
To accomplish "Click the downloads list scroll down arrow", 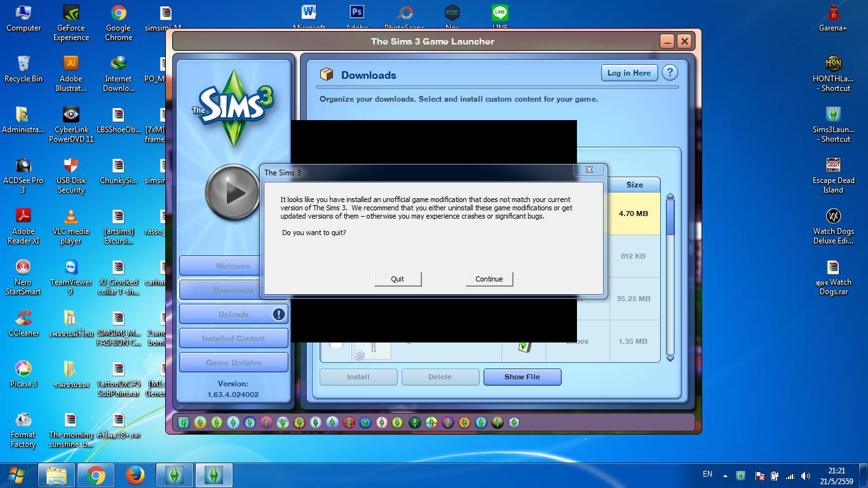I will pos(670,358).
